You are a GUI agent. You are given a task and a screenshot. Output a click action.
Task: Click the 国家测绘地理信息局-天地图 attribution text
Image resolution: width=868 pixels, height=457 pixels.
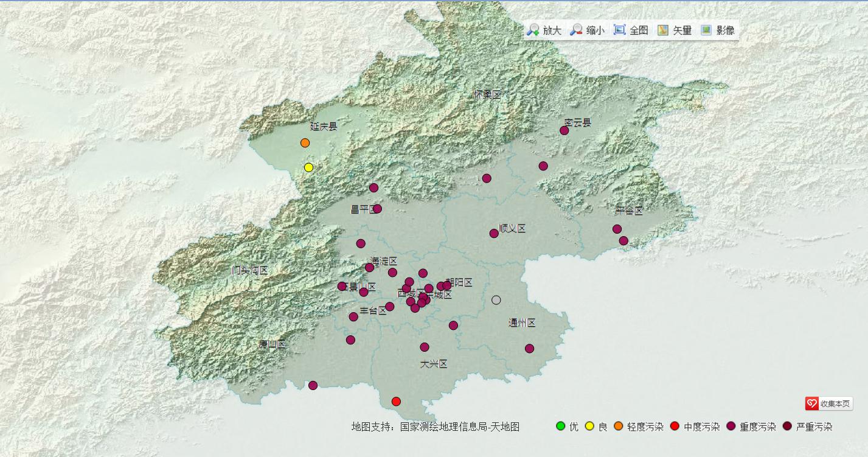(x=459, y=427)
